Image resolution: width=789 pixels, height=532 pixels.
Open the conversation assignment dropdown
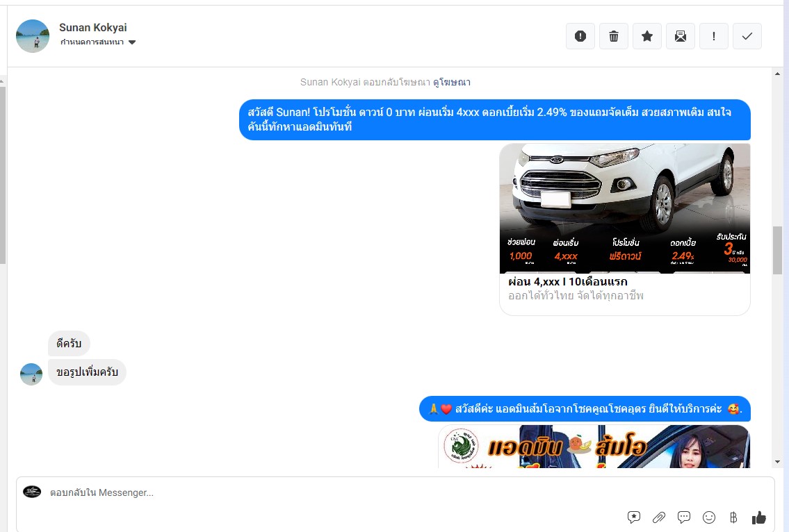click(98, 42)
